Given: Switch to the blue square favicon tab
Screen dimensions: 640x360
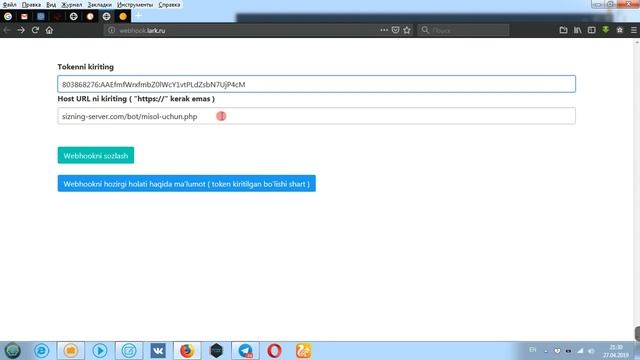Looking at the screenshot, I should click(40, 16).
